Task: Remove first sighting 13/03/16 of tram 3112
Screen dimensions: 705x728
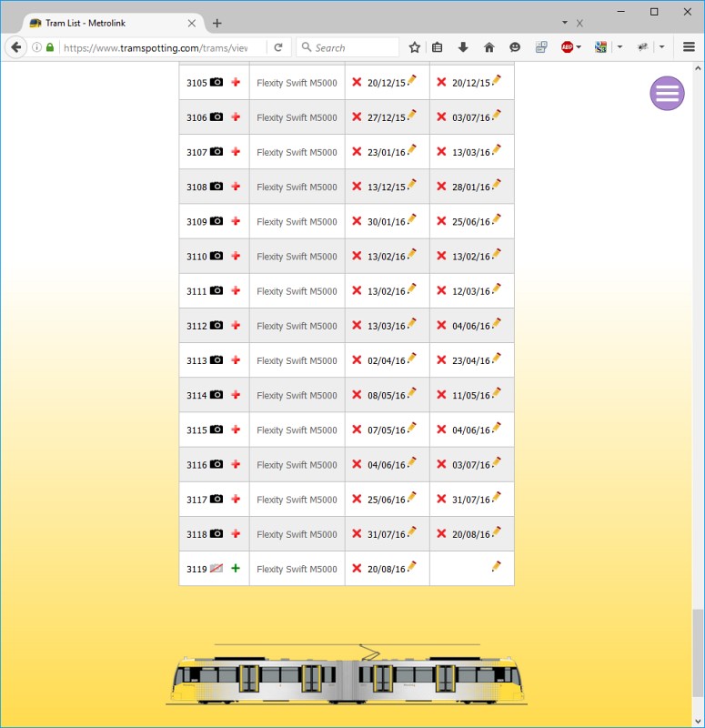Action: (x=357, y=325)
